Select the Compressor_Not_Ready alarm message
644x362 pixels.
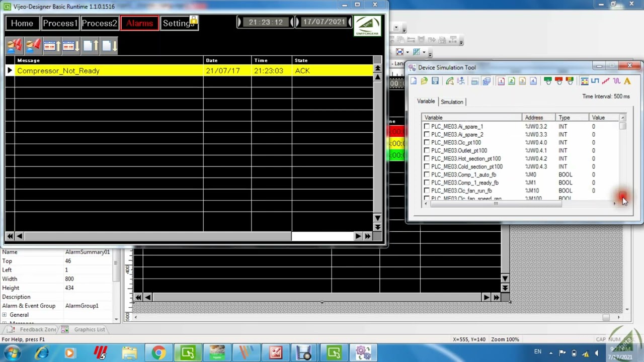58,71
